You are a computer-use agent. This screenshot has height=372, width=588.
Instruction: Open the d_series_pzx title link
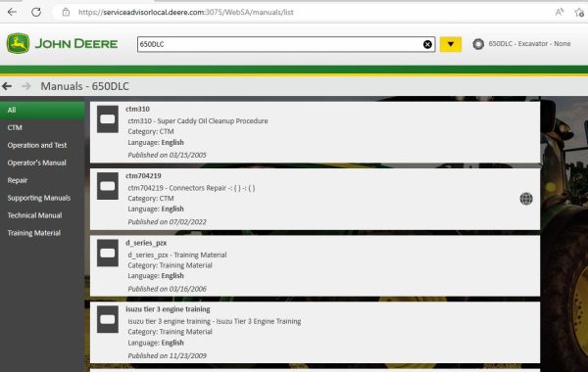[x=146, y=243]
